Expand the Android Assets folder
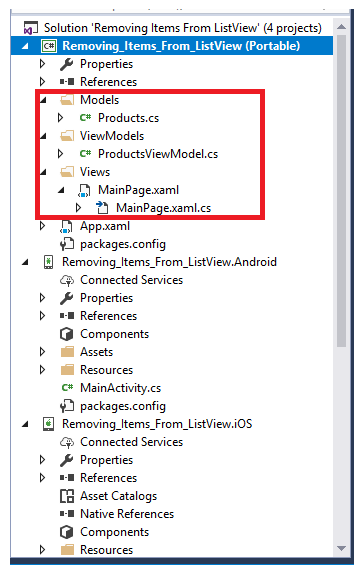362x573 pixels. pos(42,352)
